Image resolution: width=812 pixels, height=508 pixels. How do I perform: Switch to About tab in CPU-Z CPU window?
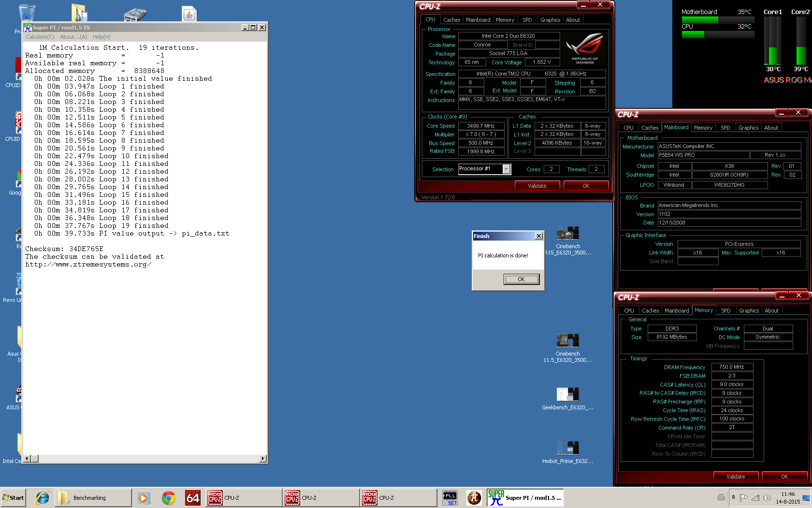tap(573, 20)
